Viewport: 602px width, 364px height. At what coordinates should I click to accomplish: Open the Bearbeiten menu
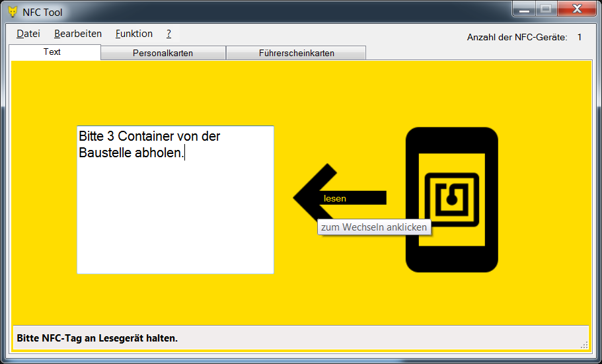[78, 34]
